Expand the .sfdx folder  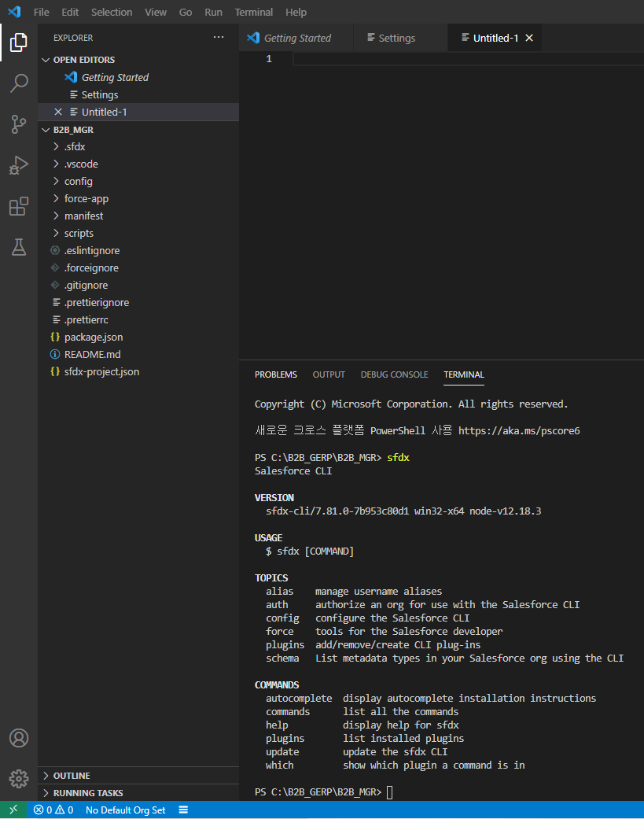pyautogui.click(x=56, y=147)
